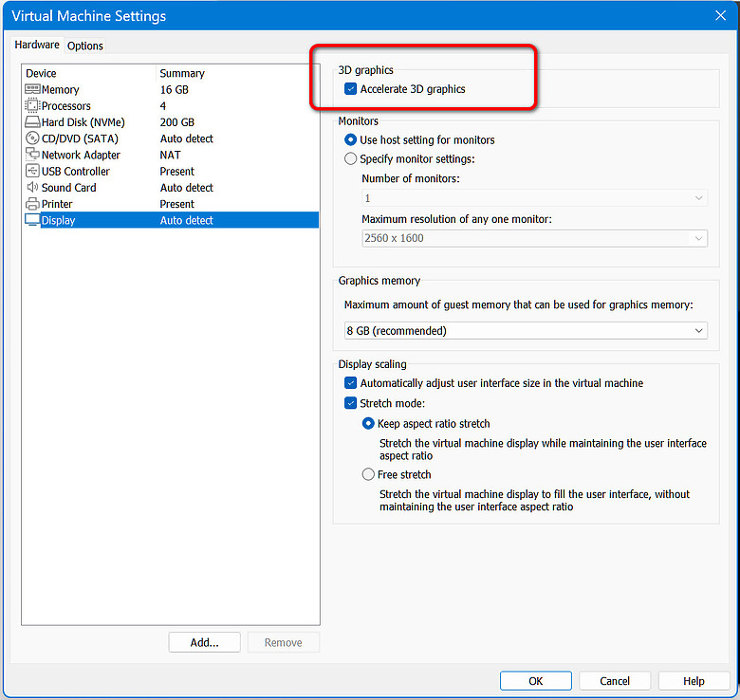Click the Sound Card speaker icon
Image resolution: width=740 pixels, height=700 pixels.
click(x=32, y=187)
